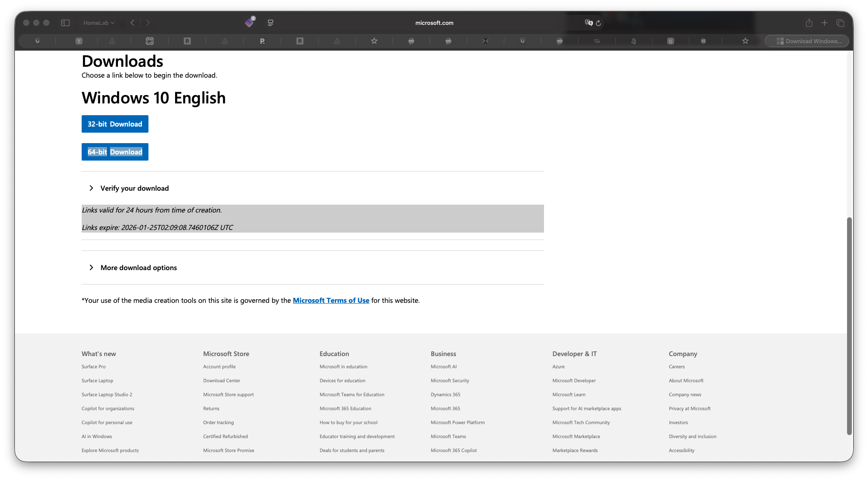Open the page reader icon
868x480 pixels.
pos(271,23)
